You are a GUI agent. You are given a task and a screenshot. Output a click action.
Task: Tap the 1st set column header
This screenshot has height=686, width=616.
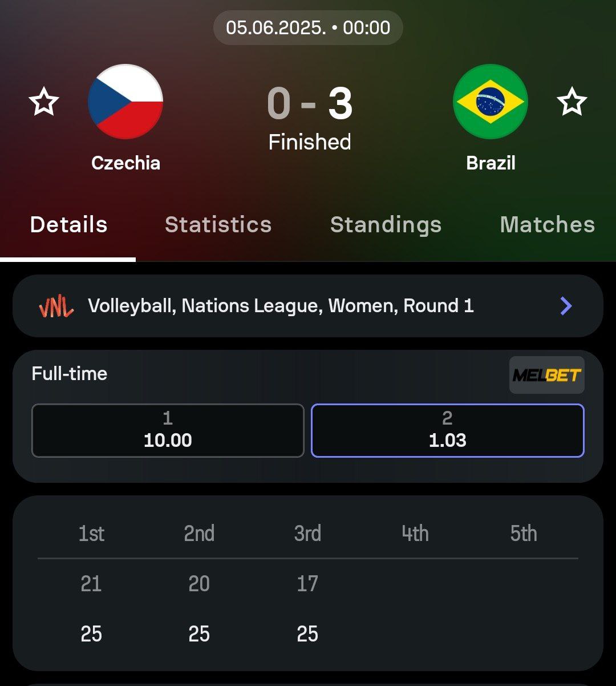91,534
